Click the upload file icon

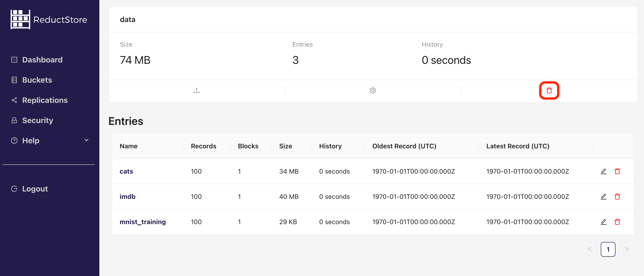[196, 91]
